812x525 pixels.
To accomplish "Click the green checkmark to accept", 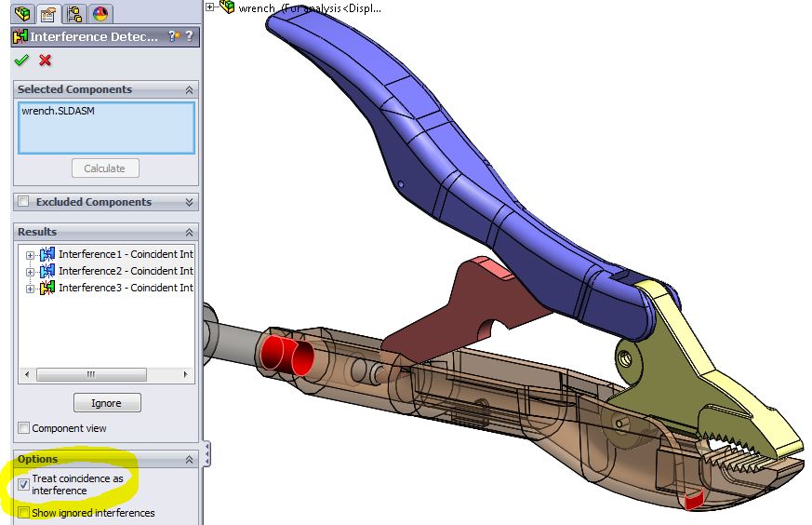I will pos(21,61).
